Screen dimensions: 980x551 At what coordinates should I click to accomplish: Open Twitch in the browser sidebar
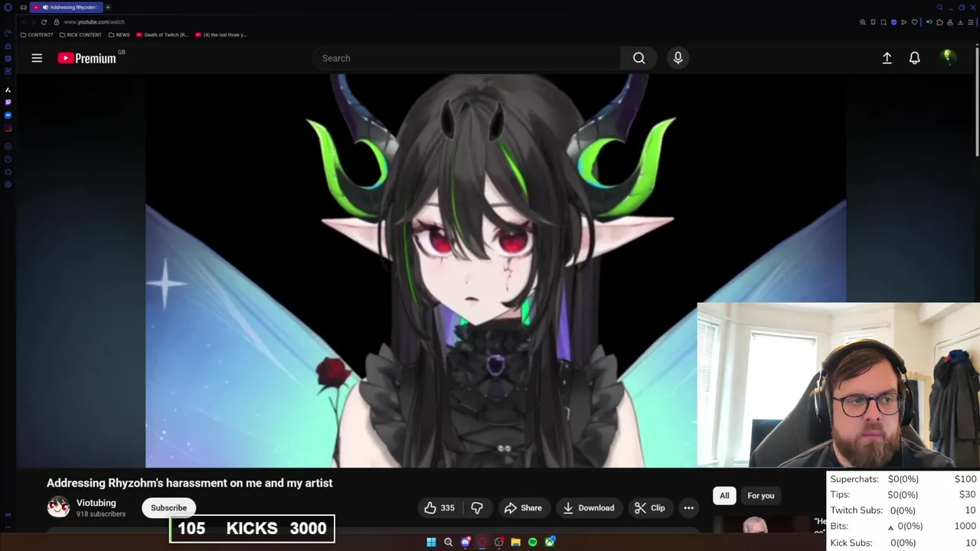tap(8, 102)
